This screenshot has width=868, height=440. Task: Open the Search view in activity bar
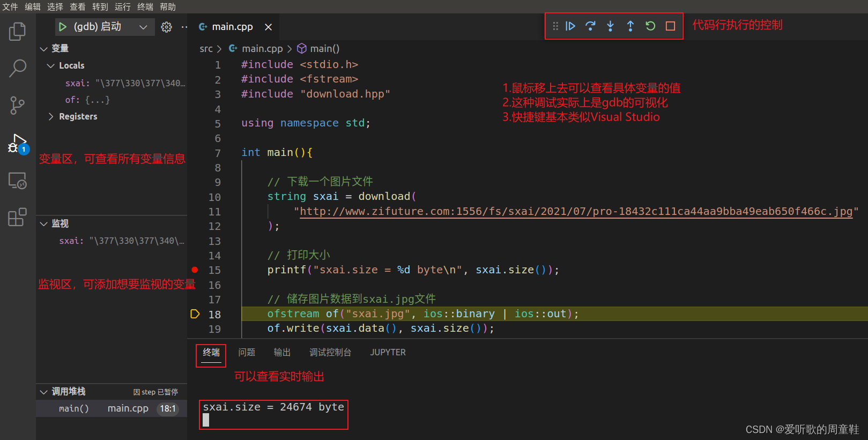tap(17, 68)
